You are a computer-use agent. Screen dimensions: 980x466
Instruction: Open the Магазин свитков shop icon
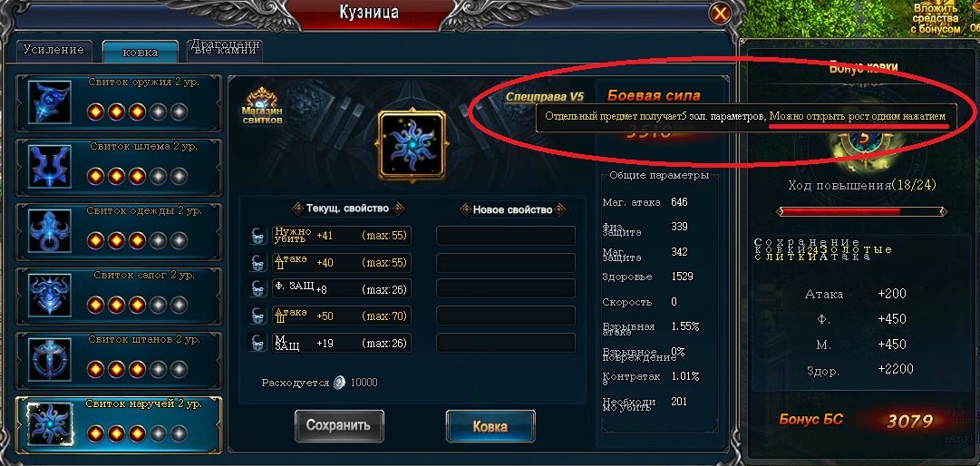pyautogui.click(x=263, y=106)
